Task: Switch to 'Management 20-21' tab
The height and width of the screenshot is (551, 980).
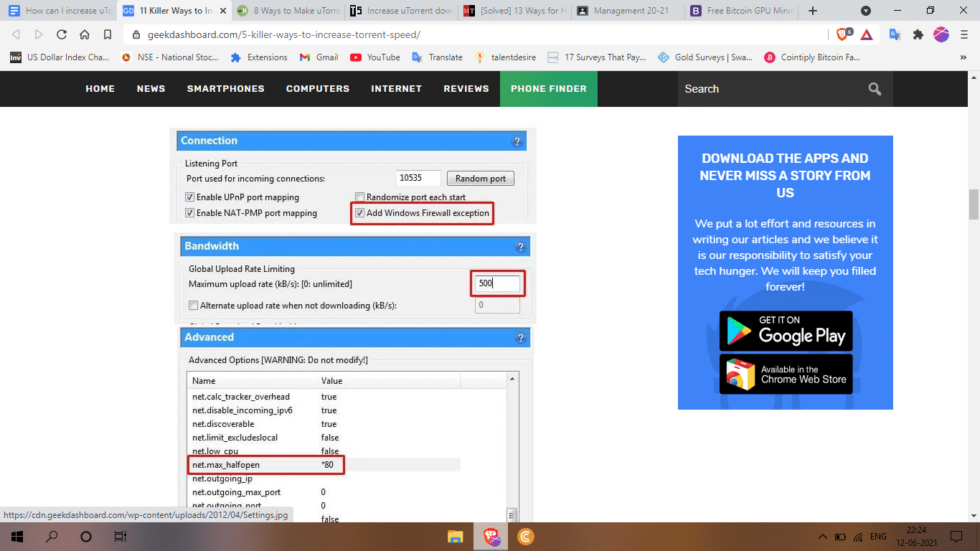Action: click(x=628, y=11)
